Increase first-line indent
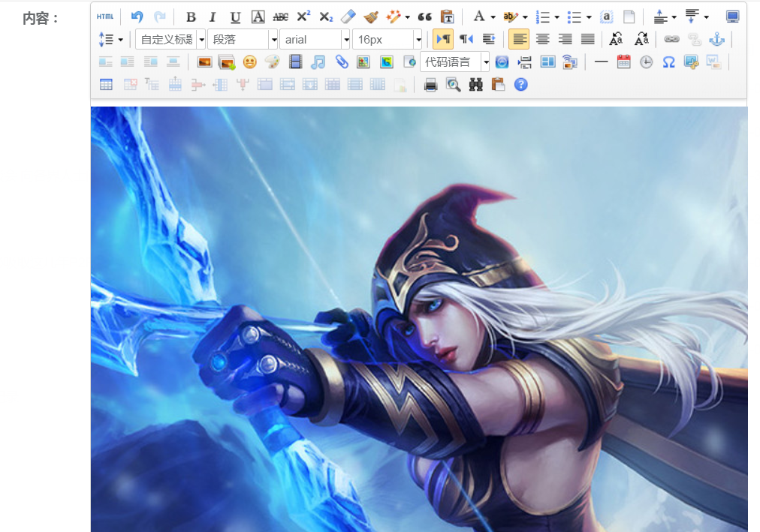This screenshot has width=760, height=532. tap(489, 39)
